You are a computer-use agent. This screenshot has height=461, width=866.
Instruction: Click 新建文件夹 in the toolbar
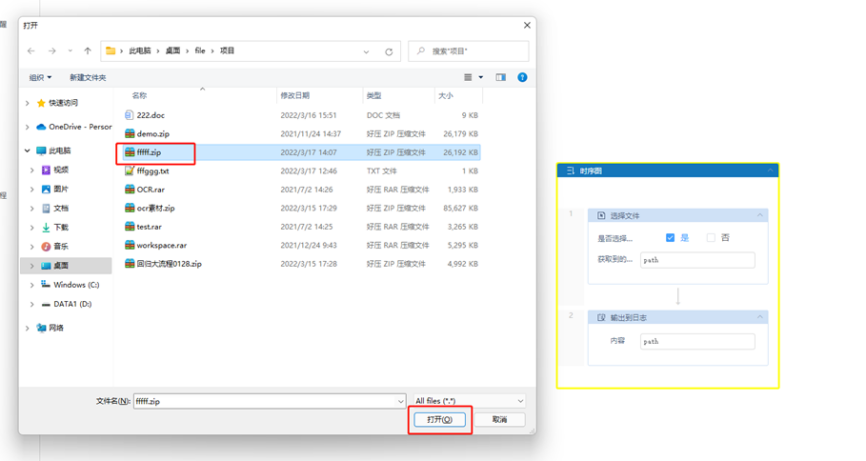pyautogui.click(x=88, y=77)
